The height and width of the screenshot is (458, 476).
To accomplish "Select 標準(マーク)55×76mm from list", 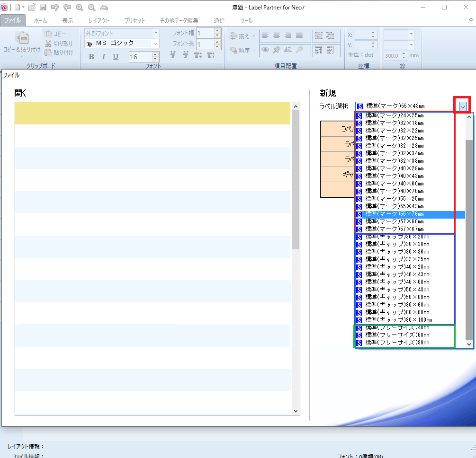I will pos(395,214).
